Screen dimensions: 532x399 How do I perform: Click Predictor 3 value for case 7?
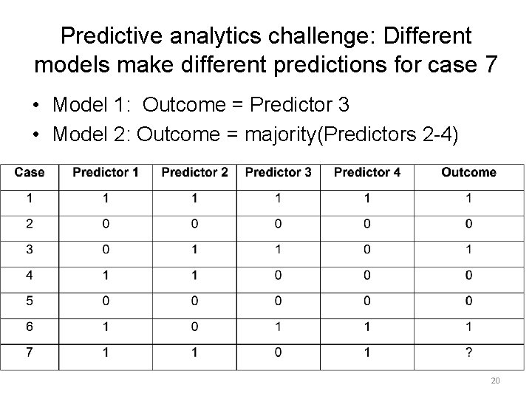click(278, 353)
